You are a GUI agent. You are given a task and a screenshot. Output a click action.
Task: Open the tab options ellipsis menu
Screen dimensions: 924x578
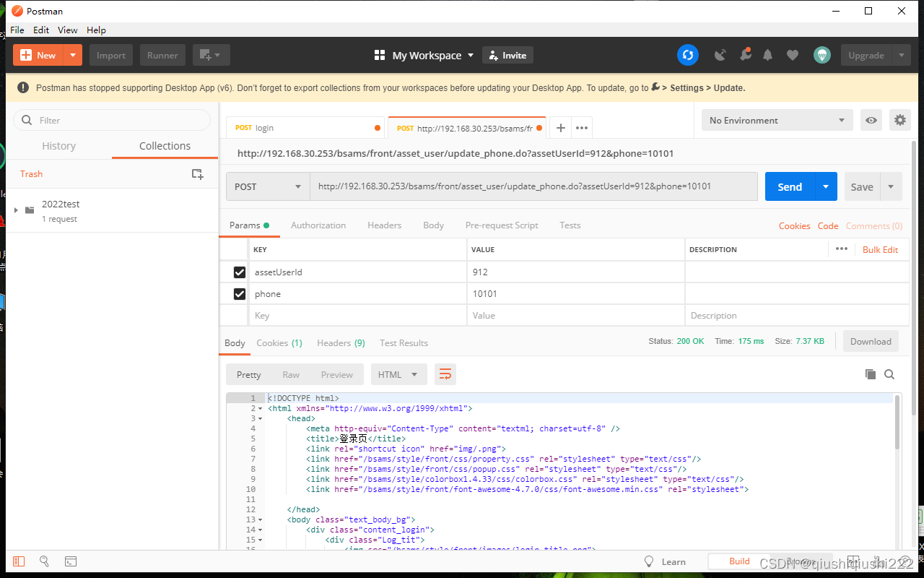point(582,128)
